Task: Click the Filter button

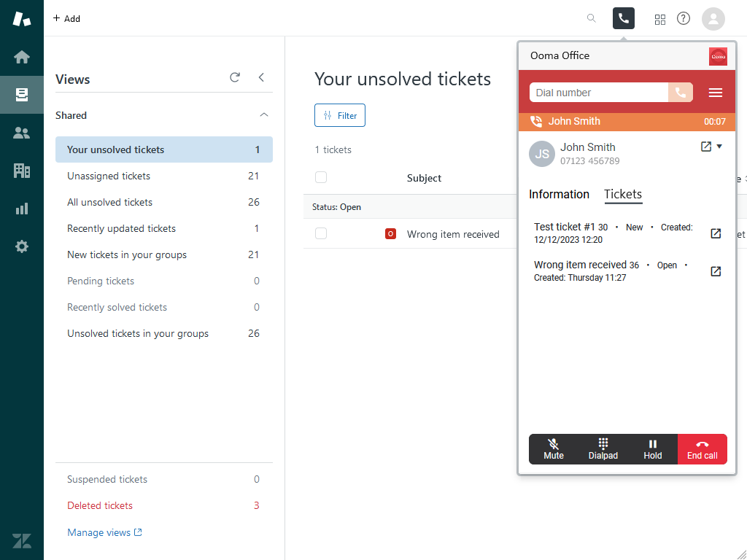Action: pos(339,114)
